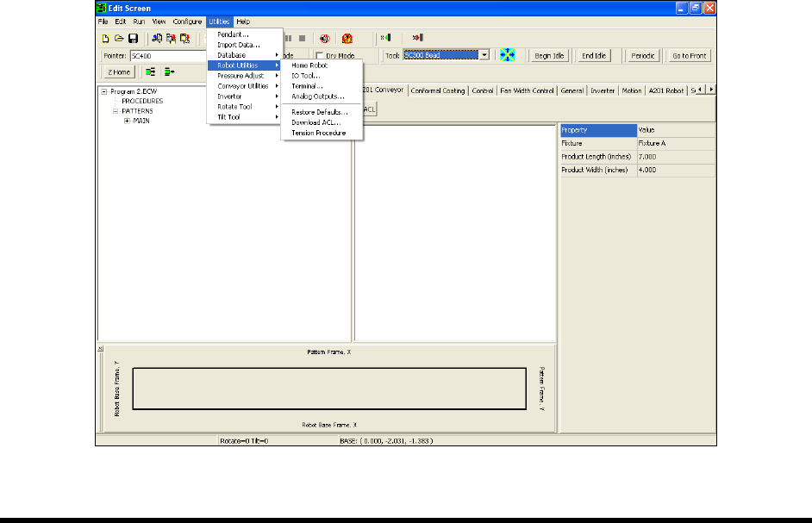The width and height of the screenshot is (812, 523).
Task: Click the Save floppy disk icon
Action: point(133,39)
